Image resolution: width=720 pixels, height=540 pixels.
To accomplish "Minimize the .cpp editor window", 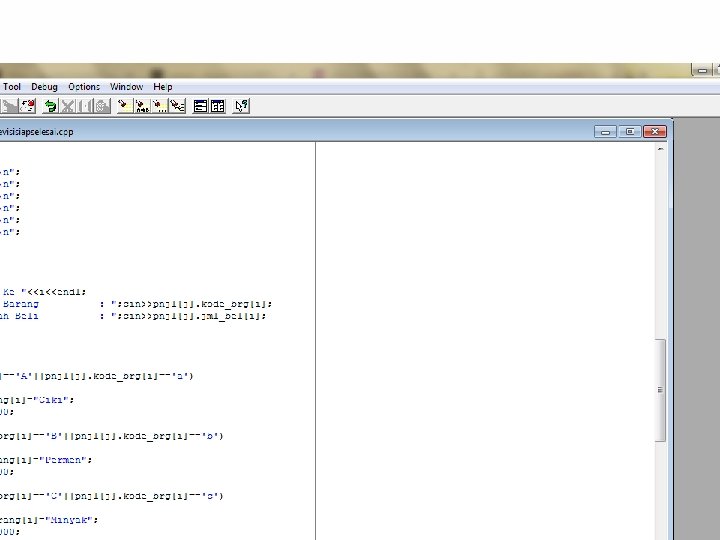I will pyautogui.click(x=605, y=132).
